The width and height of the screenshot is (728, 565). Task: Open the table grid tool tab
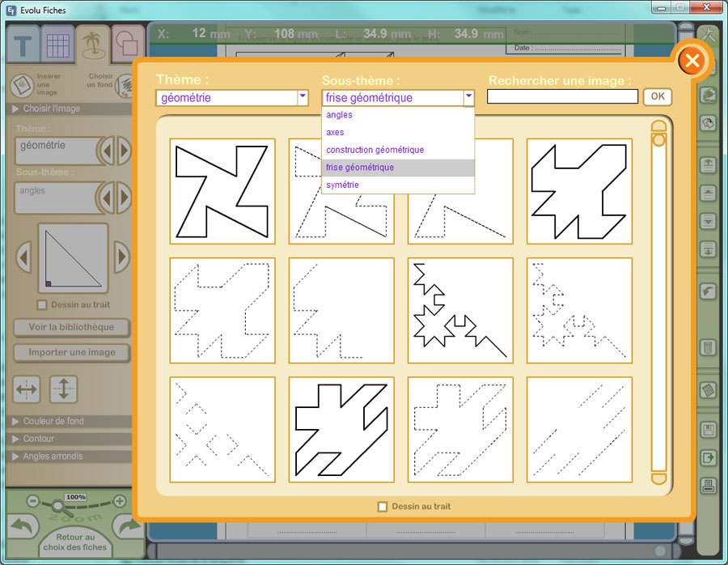click(57, 45)
